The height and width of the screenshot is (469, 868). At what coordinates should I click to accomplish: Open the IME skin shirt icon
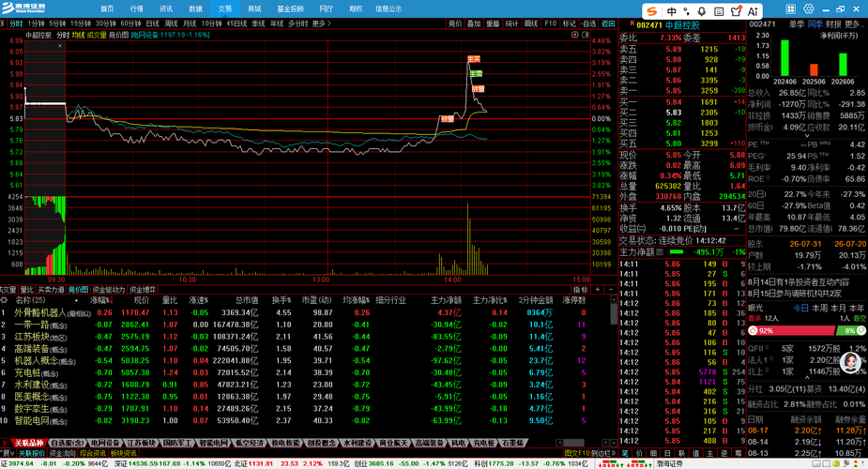point(736,11)
